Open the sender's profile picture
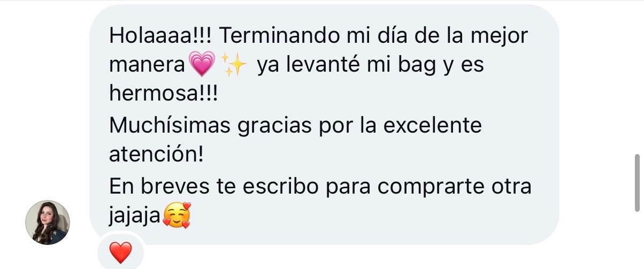The image size is (644, 269). tap(48, 222)
